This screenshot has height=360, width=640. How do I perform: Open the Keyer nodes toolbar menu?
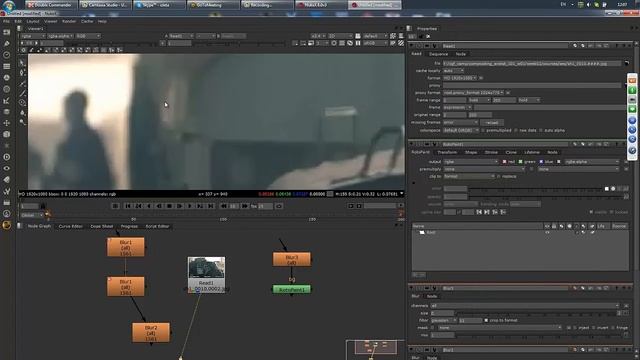(x=7, y=100)
